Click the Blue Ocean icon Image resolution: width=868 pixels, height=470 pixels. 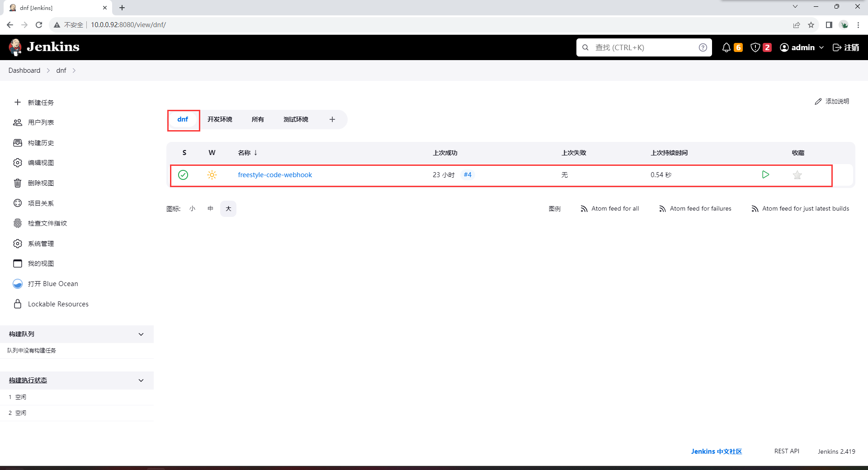tap(18, 284)
